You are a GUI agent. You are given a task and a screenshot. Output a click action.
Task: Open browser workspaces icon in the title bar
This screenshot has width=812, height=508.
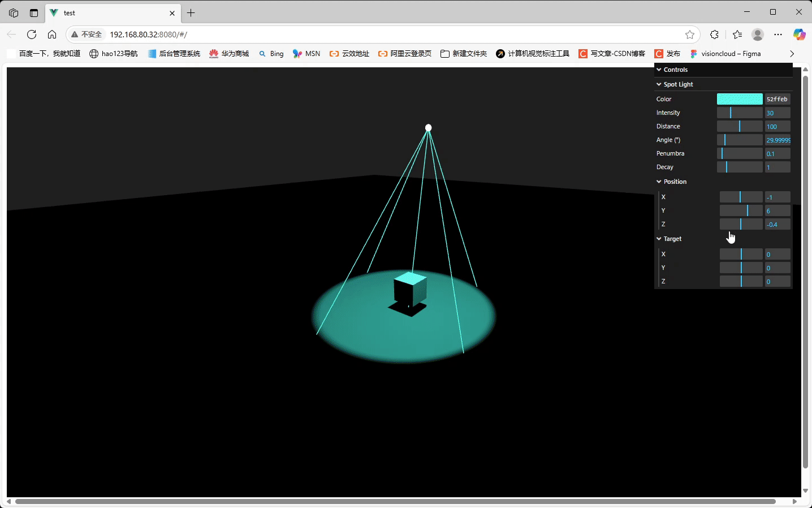click(x=14, y=12)
